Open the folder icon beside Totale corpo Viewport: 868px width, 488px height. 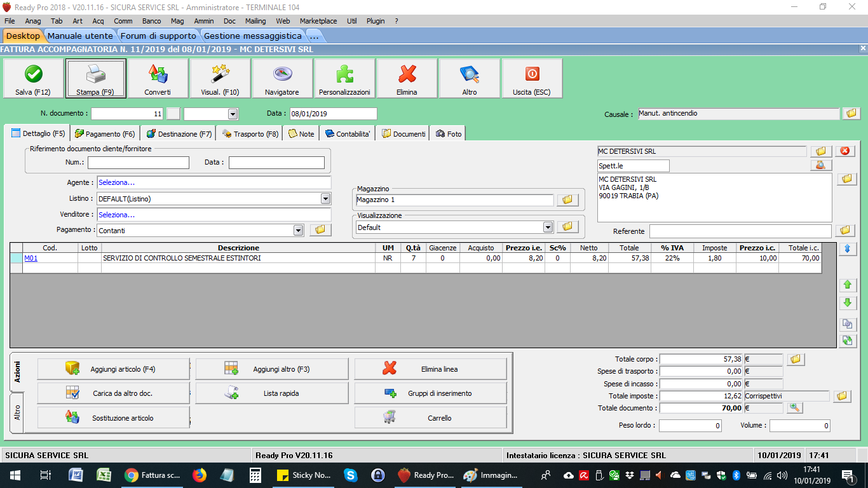[796, 360]
